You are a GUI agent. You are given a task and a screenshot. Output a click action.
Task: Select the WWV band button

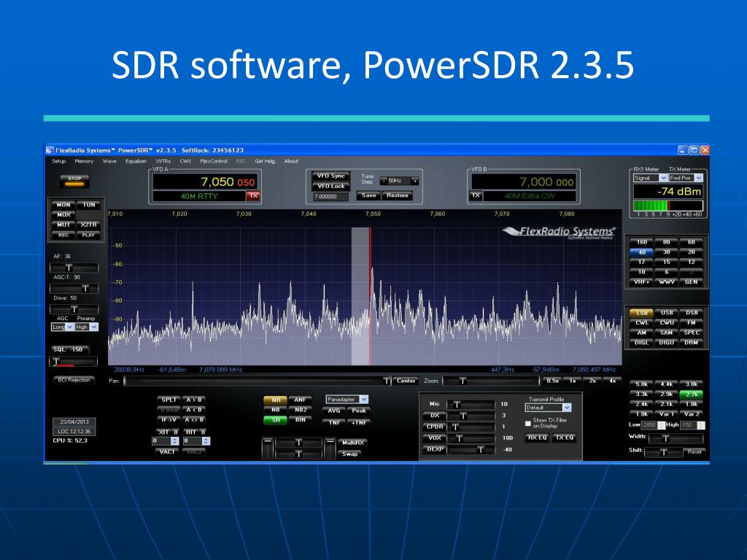point(667,282)
